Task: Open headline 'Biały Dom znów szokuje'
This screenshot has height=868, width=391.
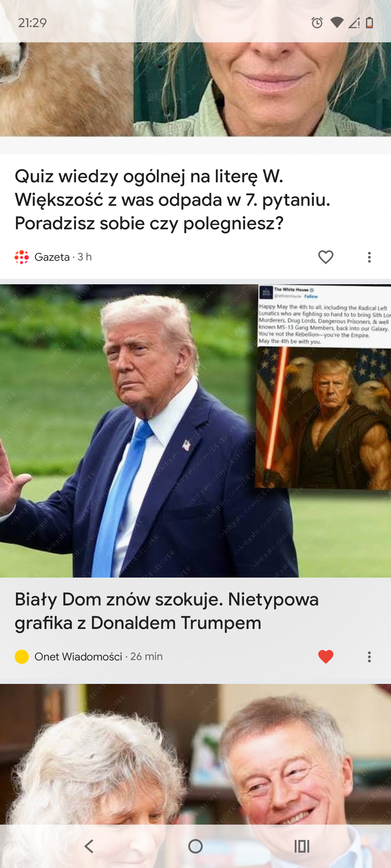Action: point(167,611)
